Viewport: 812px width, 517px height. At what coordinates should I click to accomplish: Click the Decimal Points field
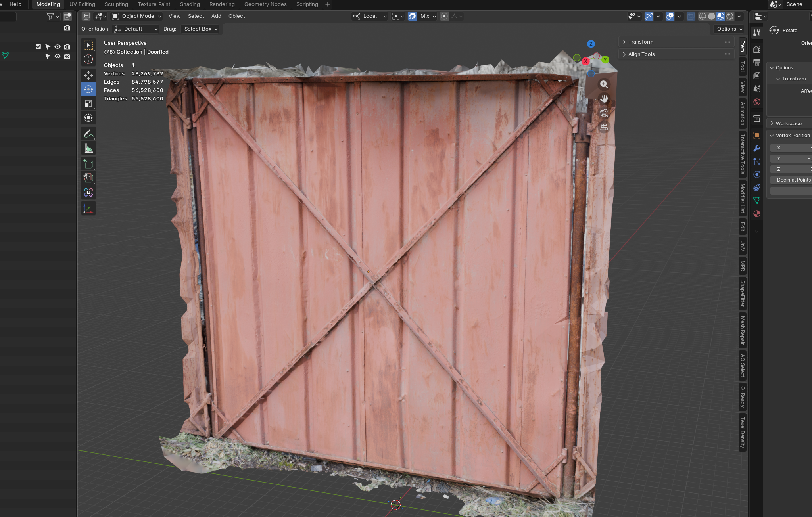(x=792, y=180)
